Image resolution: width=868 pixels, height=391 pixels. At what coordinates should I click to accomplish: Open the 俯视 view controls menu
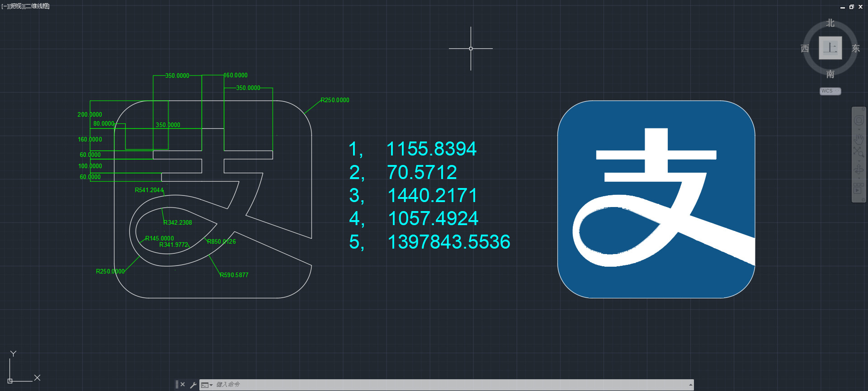pos(16,6)
